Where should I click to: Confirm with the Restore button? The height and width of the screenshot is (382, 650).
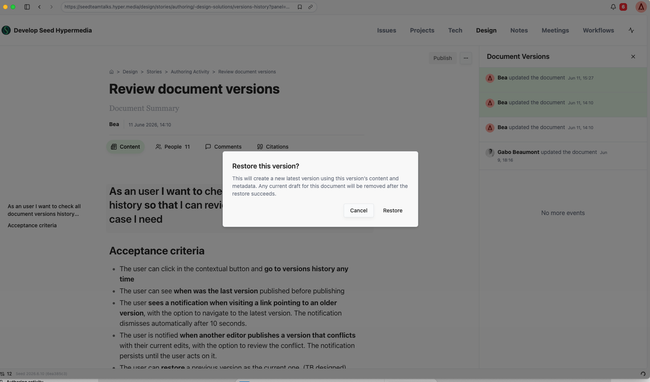click(x=393, y=210)
